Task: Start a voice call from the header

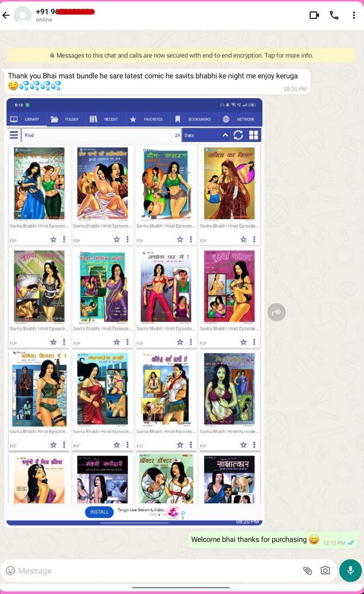Action: pyautogui.click(x=334, y=15)
